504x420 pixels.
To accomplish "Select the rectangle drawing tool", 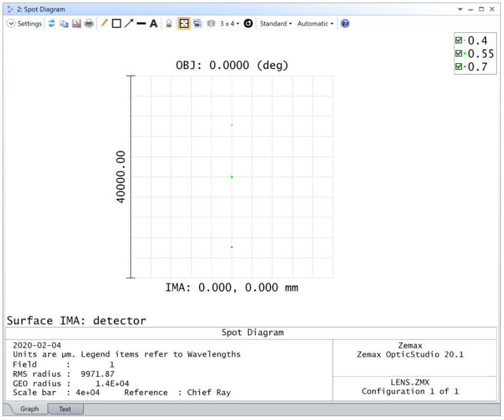I will click(x=116, y=23).
